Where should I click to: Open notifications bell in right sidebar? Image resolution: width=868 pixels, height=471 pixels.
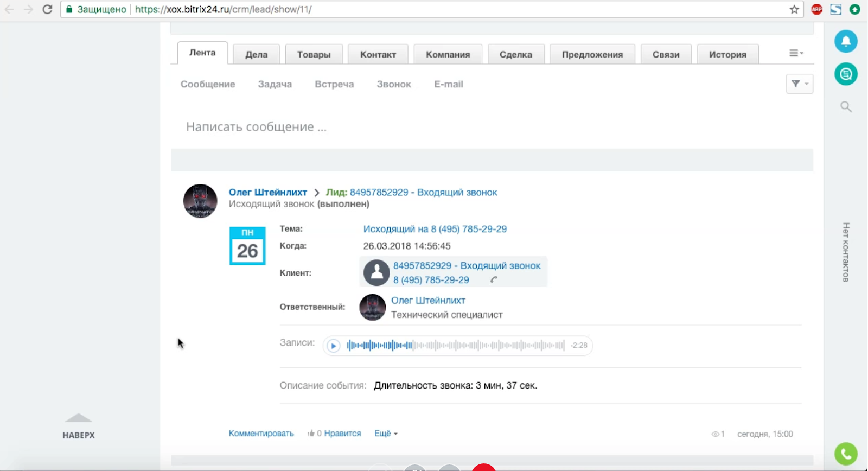point(846,41)
